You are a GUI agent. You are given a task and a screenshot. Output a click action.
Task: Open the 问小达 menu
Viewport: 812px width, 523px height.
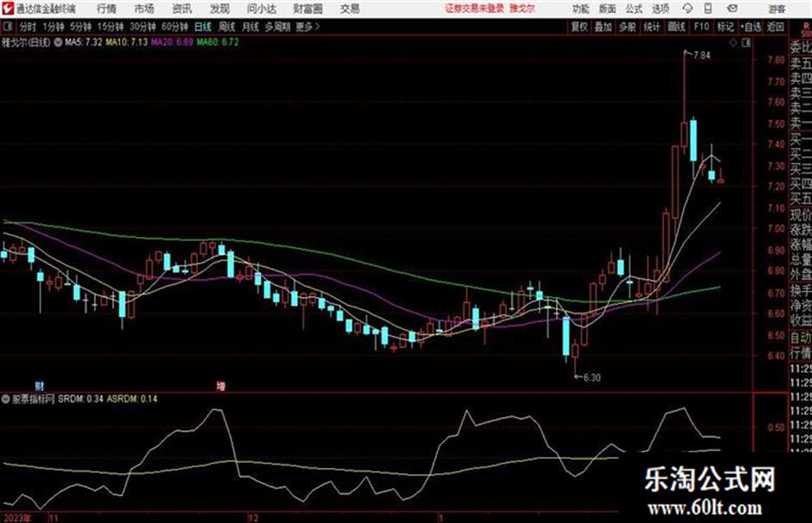(x=261, y=9)
